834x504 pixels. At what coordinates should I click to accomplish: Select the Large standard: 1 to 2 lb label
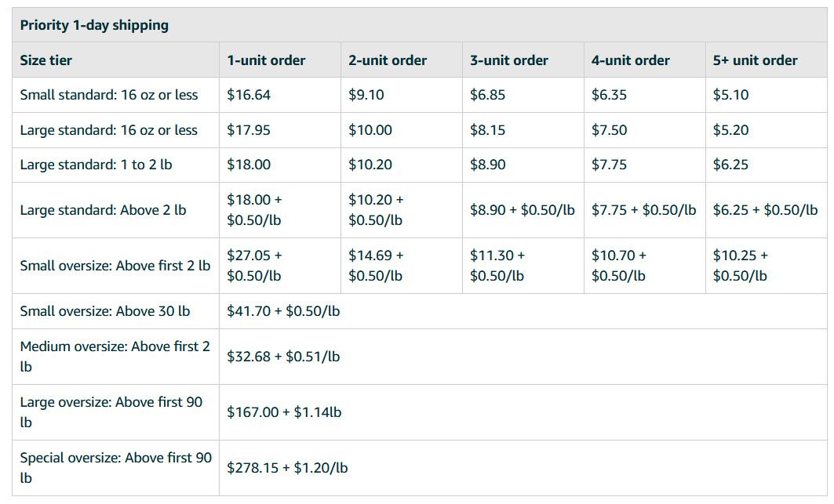point(97,165)
